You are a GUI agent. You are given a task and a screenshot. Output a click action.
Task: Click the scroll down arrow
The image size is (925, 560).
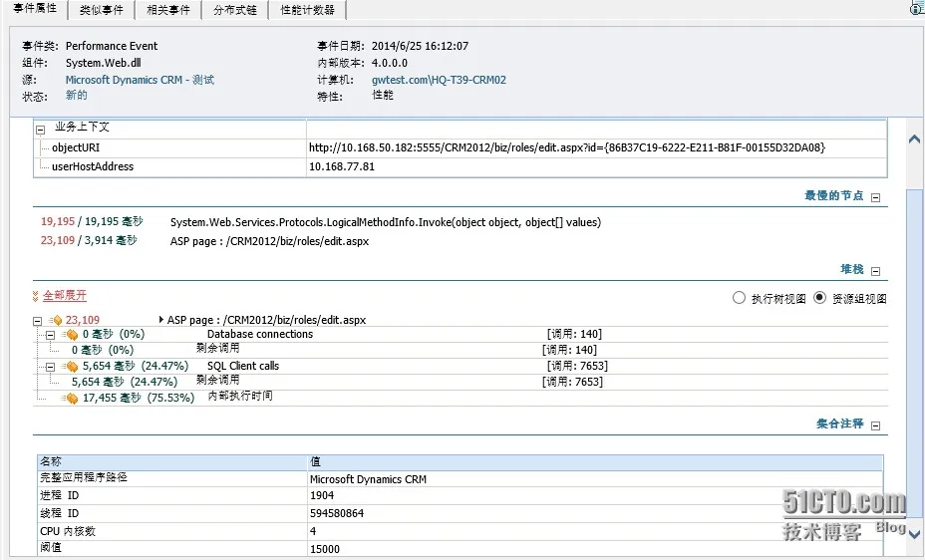914,535
